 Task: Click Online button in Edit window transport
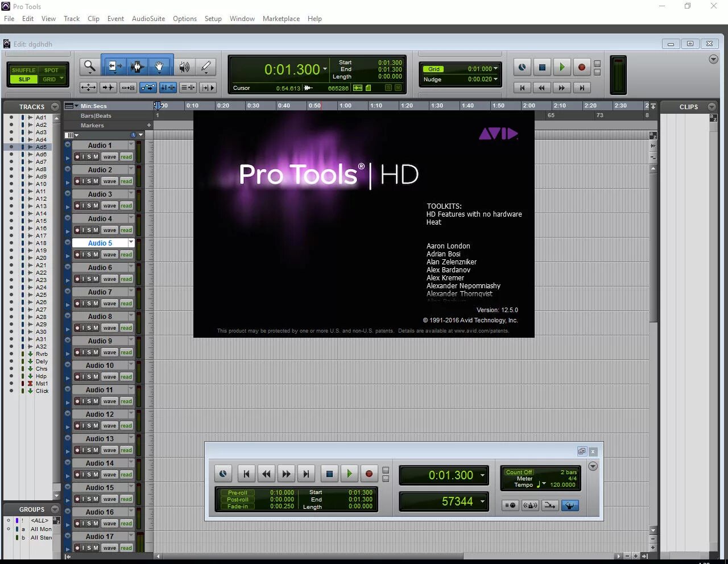(522, 67)
